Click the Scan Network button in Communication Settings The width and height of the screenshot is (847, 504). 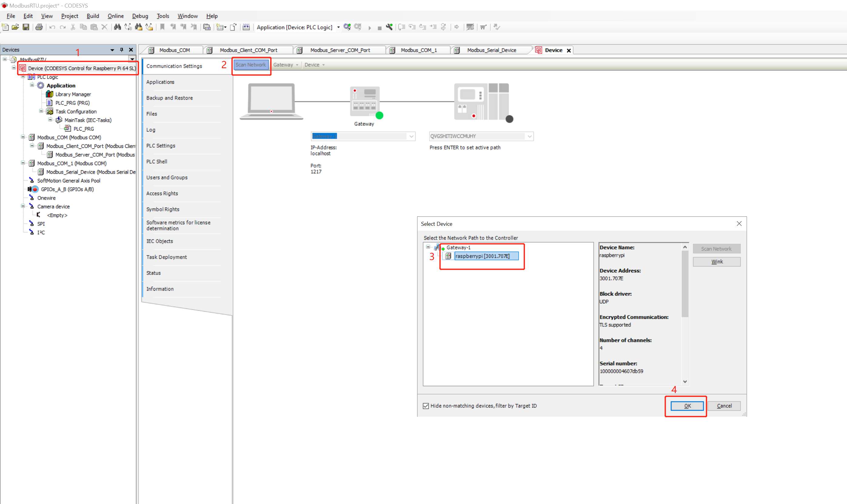[x=251, y=65]
